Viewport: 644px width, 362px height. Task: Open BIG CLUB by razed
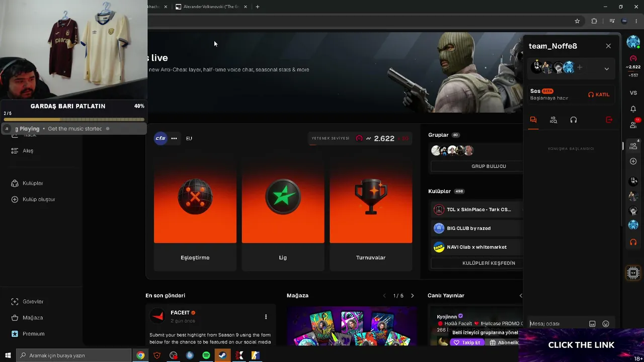point(477,228)
